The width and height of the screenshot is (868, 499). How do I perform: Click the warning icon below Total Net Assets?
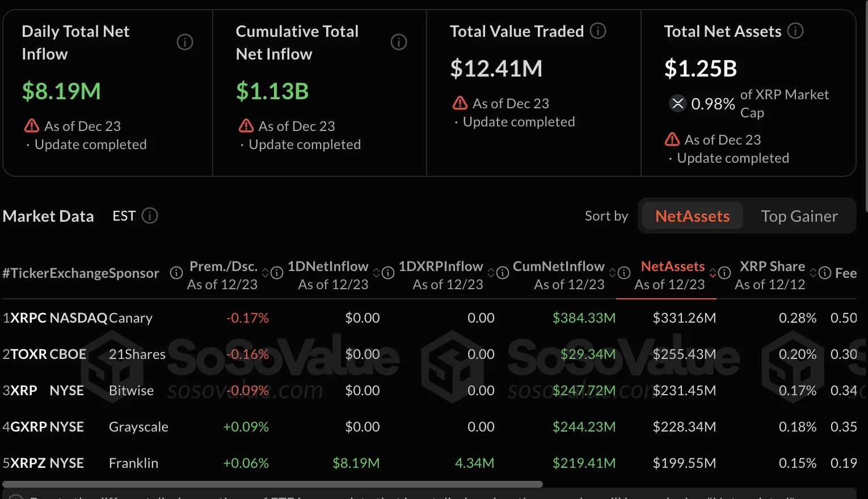tap(672, 139)
